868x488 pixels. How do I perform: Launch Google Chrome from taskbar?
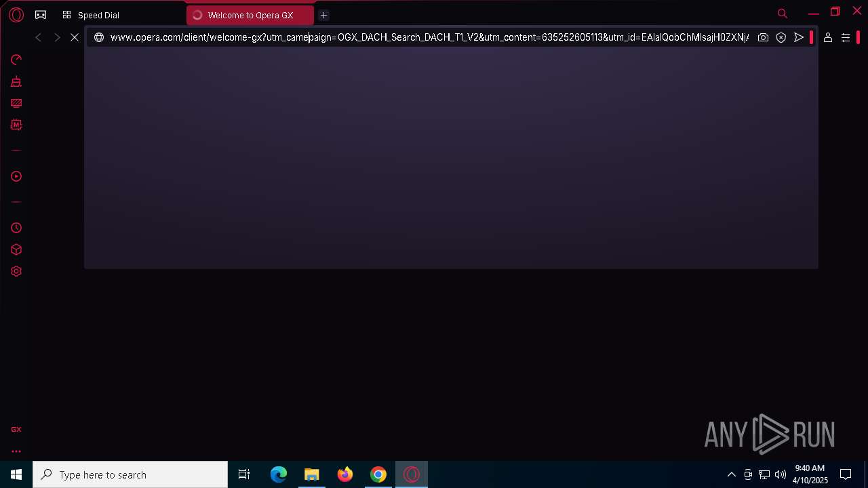point(378,474)
